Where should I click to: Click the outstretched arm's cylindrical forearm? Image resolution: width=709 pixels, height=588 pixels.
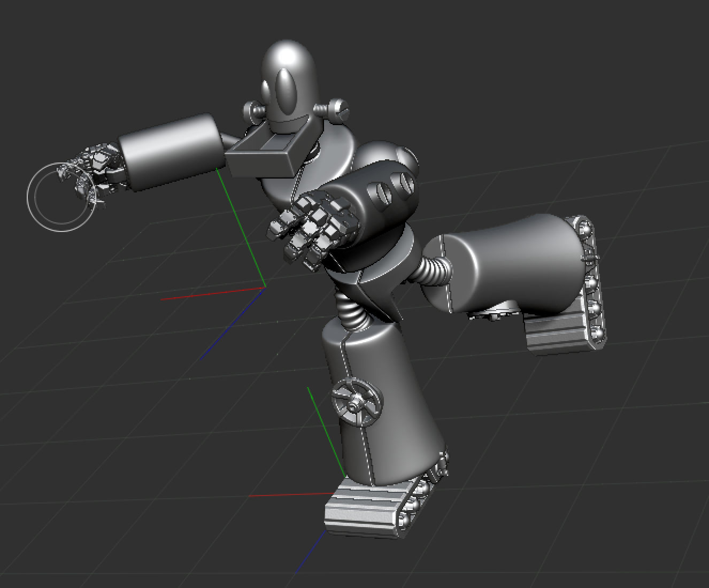point(171,150)
